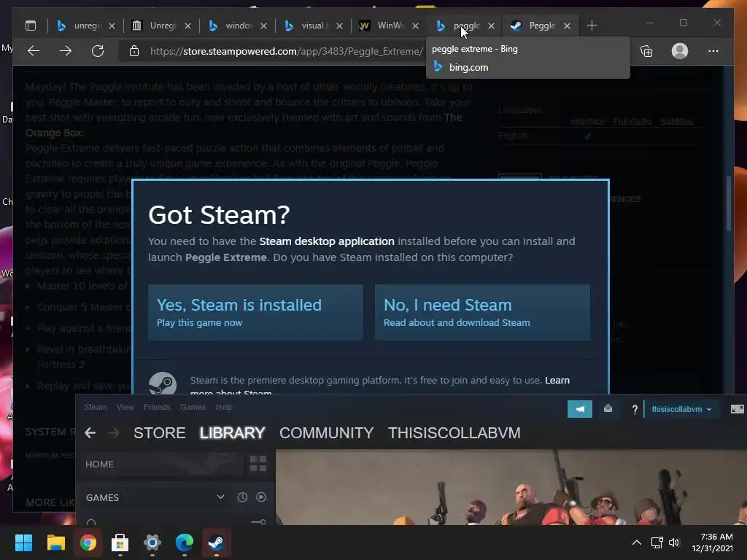Sort library by recent activity clock
Viewport: 747px width, 560px height.
[242, 497]
